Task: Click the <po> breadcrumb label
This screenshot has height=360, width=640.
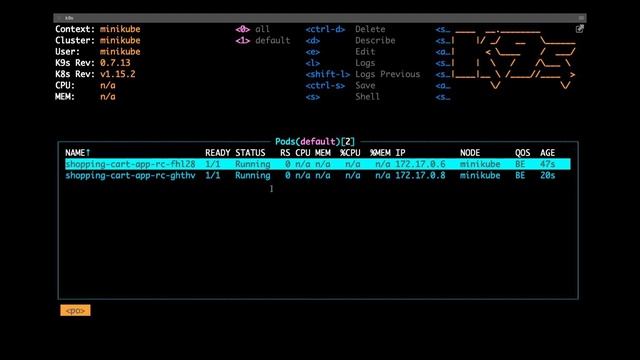Action: (x=76, y=311)
